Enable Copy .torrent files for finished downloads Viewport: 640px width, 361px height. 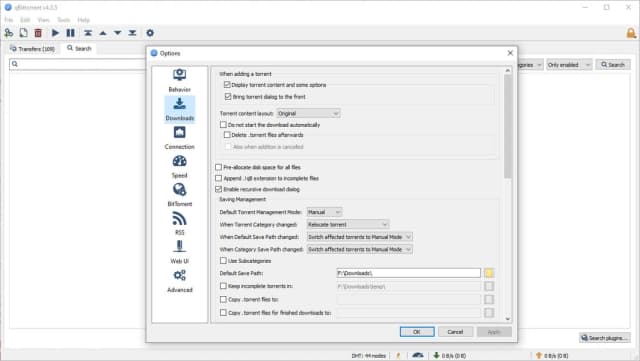(223, 312)
